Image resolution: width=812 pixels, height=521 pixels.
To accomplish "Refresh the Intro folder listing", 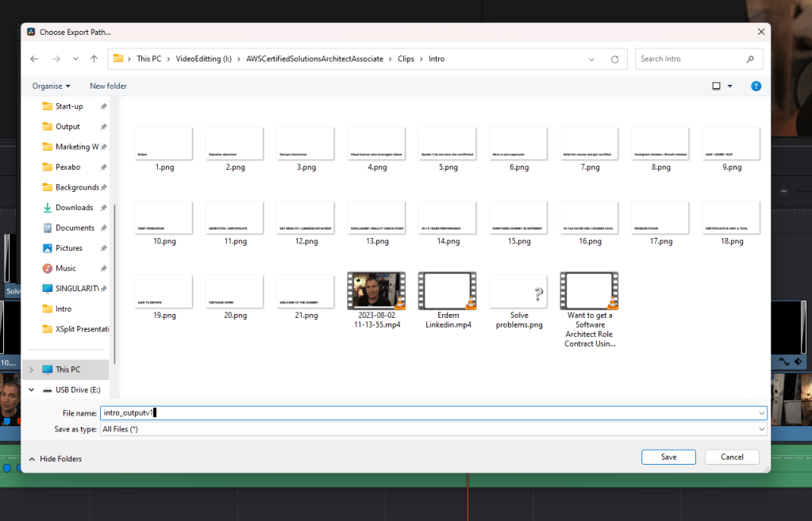I will [x=614, y=59].
